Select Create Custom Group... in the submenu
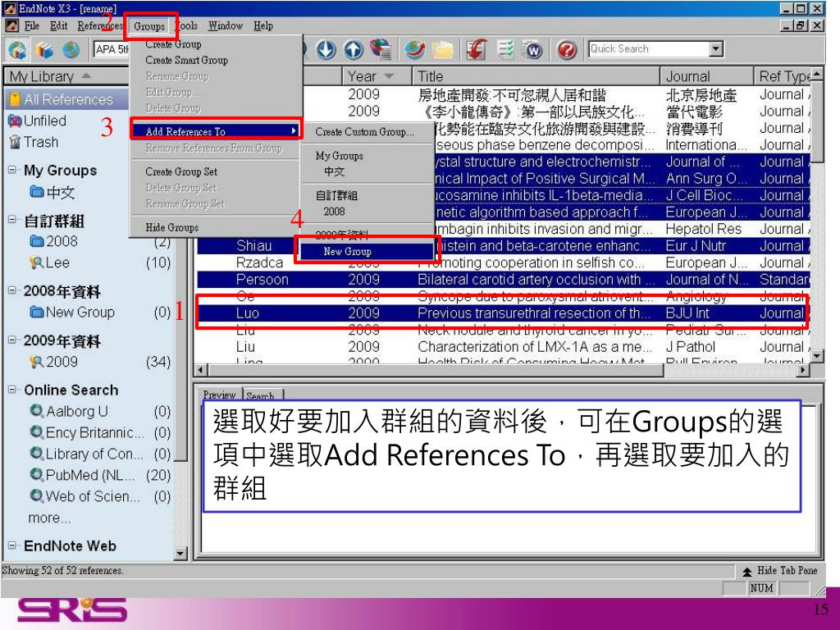The height and width of the screenshot is (630, 840). pyautogui.click(x=364, y=132)
